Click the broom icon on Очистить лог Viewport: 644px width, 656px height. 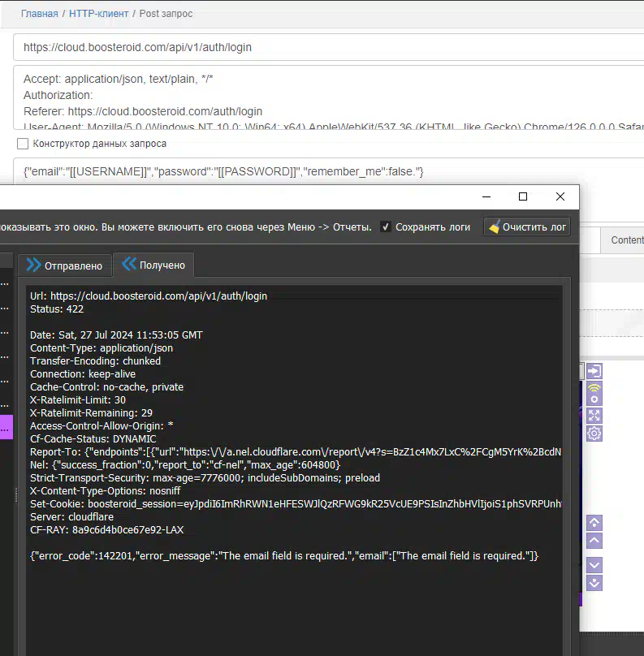tap(495, 227)
